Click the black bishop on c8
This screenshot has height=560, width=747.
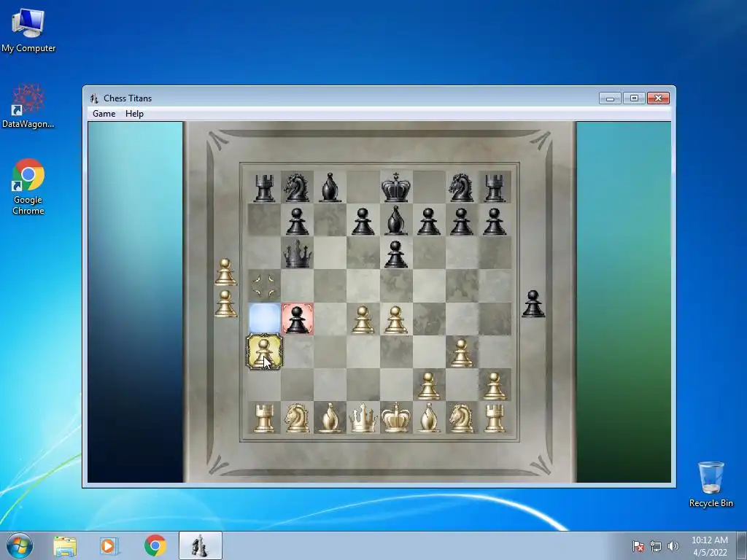click(330, 187)
